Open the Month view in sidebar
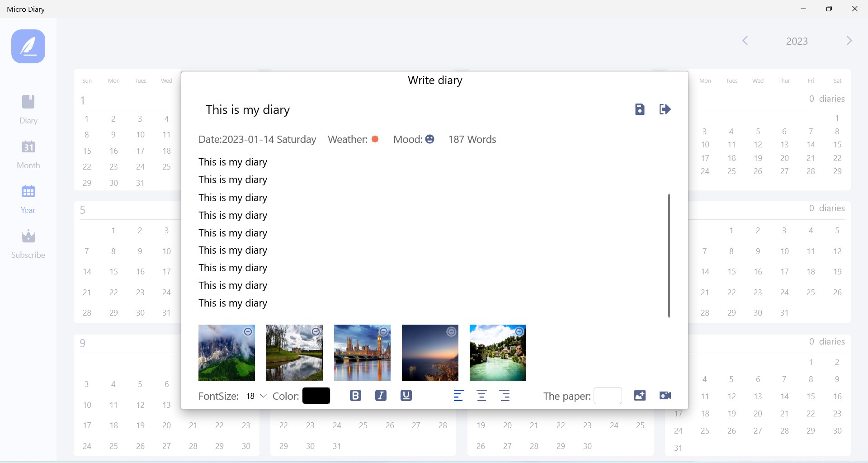 pyautogui.click(x=28, y=154)
